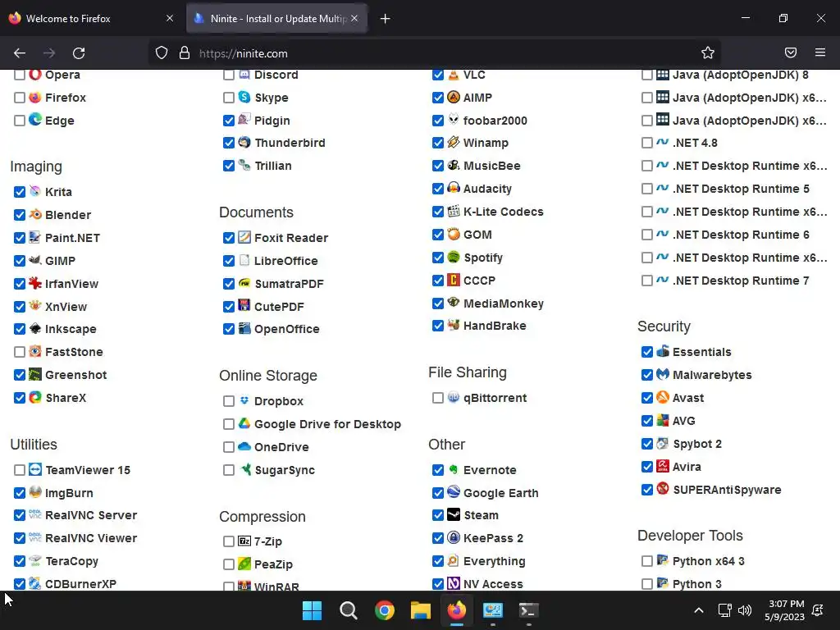Click the HandBrake icon
840x630 pixels.
click(454, 325)
